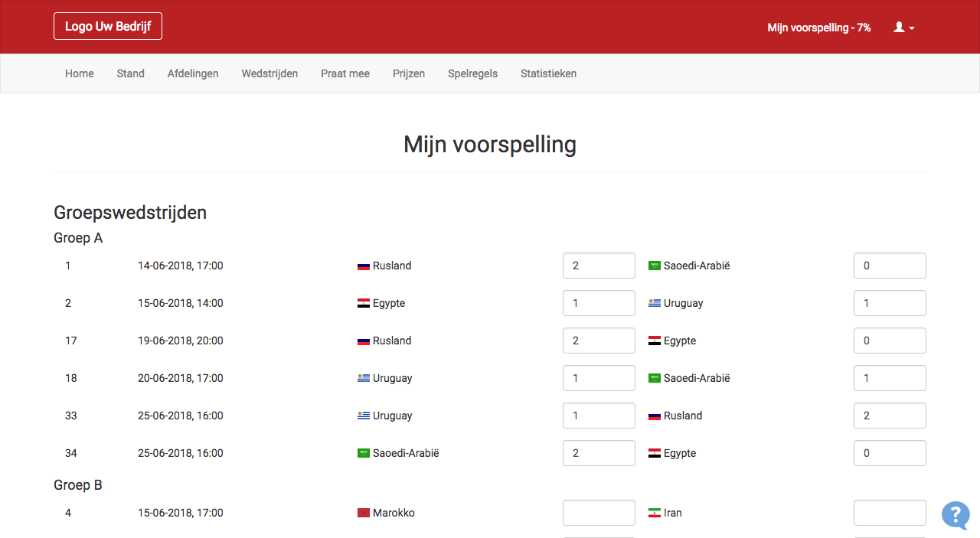Navigate to Wedstrijden
This screenshot has height=538, width=980.
(x=269, y=73)
